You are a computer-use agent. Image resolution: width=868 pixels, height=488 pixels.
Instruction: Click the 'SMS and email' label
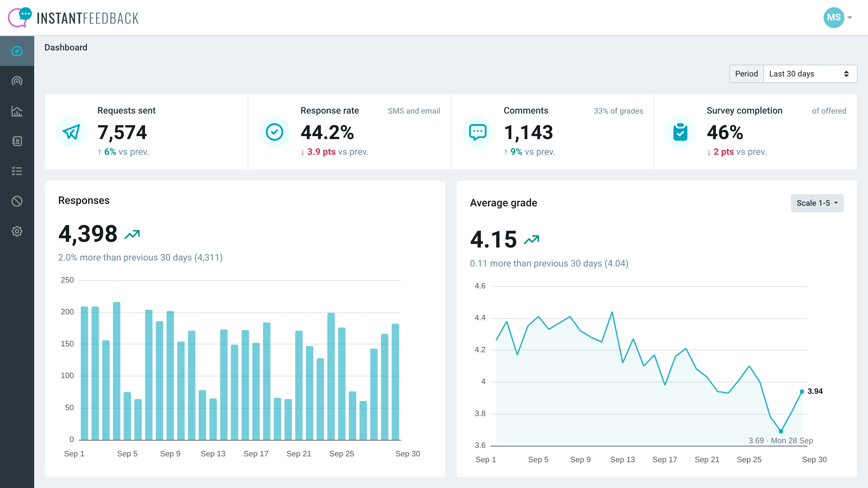414,111
